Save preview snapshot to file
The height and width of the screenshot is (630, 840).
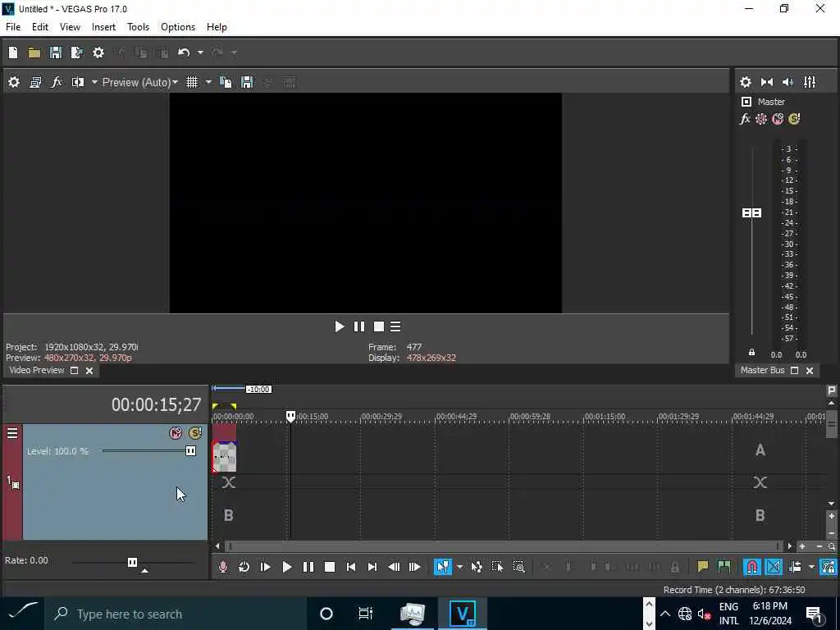tap(247, 82)
